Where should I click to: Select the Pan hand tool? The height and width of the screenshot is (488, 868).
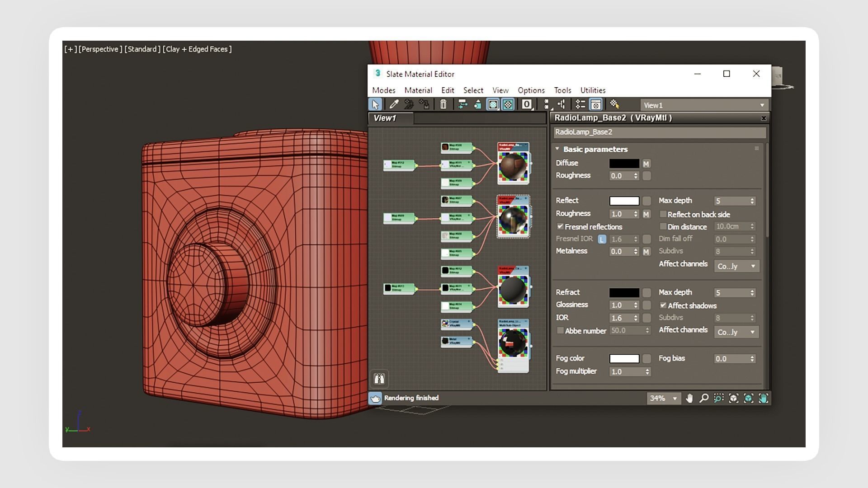(x=689, y=398)
